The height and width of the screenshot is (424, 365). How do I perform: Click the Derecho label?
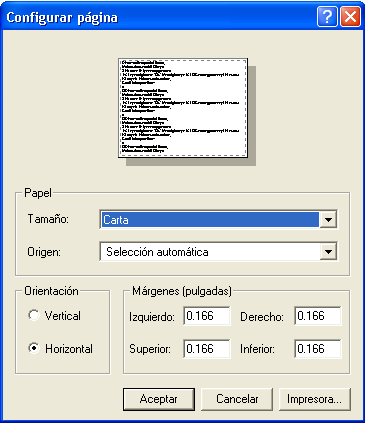click(262, 316)
